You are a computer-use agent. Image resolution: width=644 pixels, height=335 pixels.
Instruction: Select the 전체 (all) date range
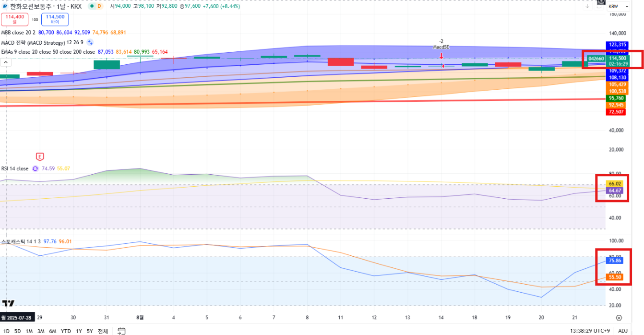point(103,331)
